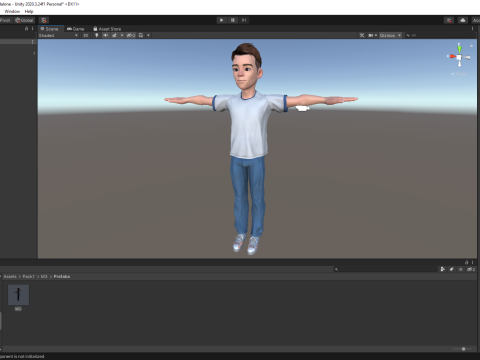The image size is (480, 360).
Task: Open the Account dropdown
Action: pos(476,20)
